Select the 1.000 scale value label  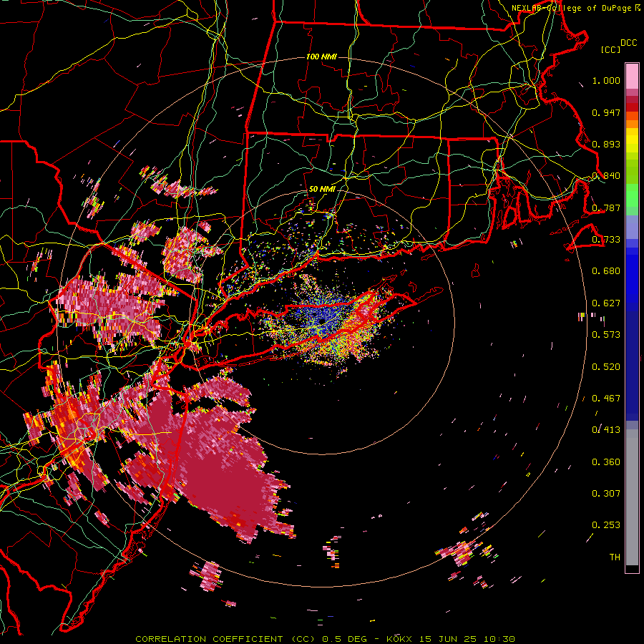[606, 80]
